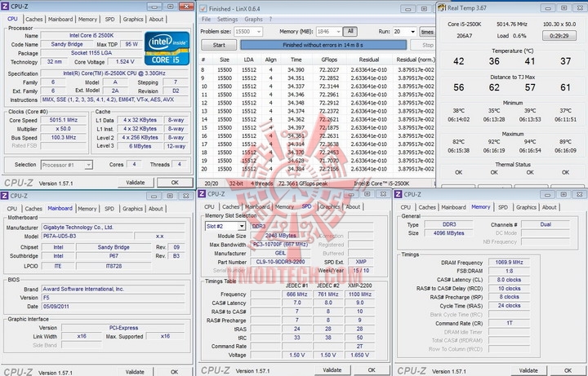Viewport: 588px width, 376px height.
Task: Select Mainboard tab in the Memory CPU-Z window
Action: pos(453,207)
